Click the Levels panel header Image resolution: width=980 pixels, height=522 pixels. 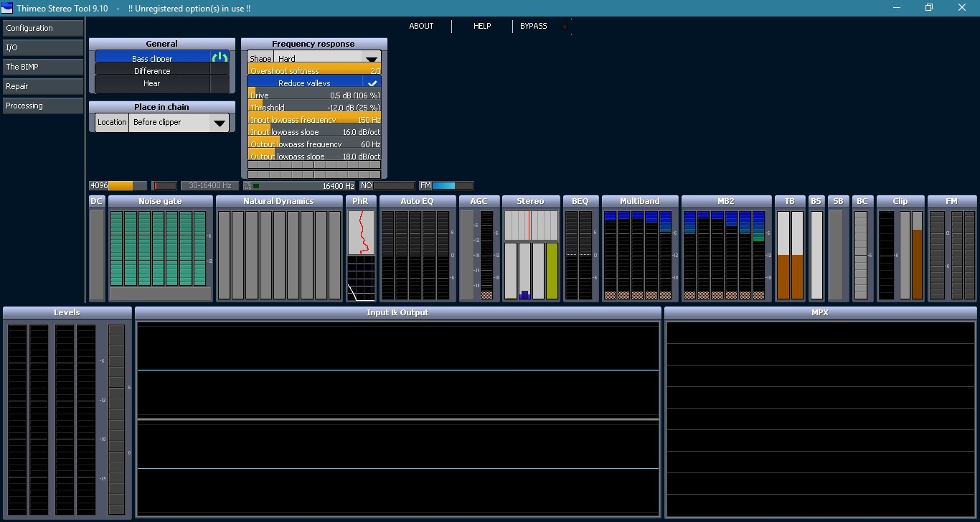point(67,312)
